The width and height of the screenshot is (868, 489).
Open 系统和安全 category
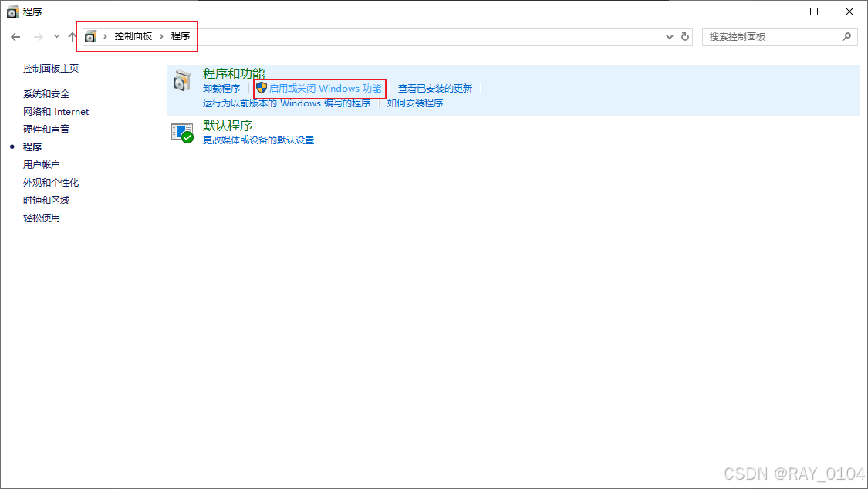tap(46, 94)
